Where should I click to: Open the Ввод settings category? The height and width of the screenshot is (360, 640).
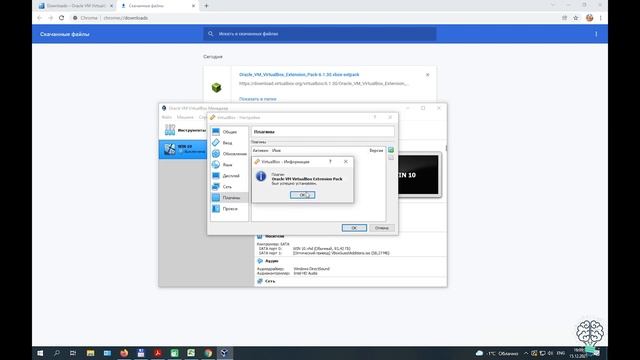point(229,143)
